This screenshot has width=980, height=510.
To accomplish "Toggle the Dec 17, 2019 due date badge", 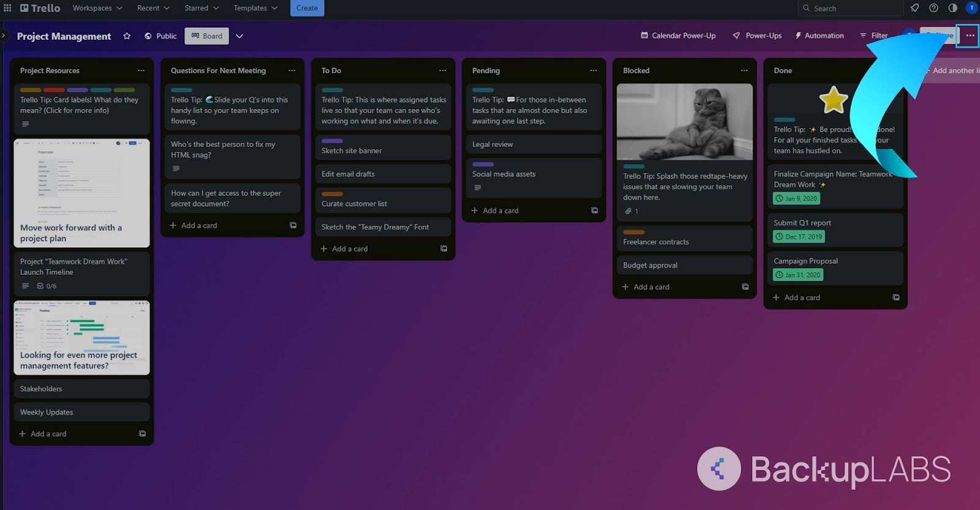I will coord(799,236).
